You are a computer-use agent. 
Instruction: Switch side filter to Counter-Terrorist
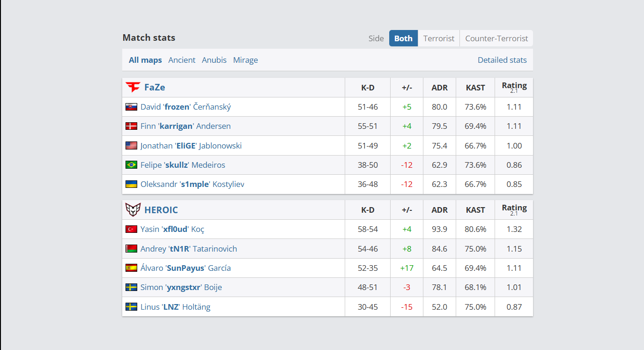(496, 38)
